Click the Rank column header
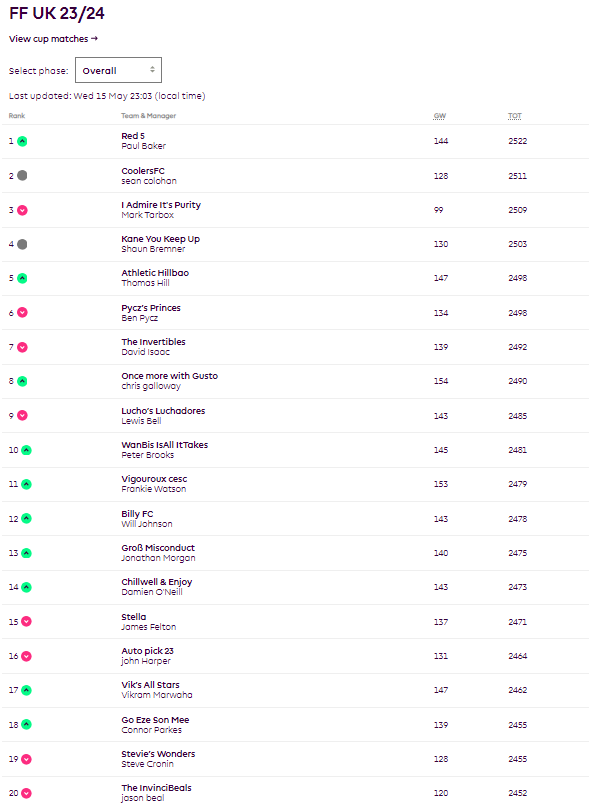The height and width of the screenshot is (807, 601). point(17,116)
